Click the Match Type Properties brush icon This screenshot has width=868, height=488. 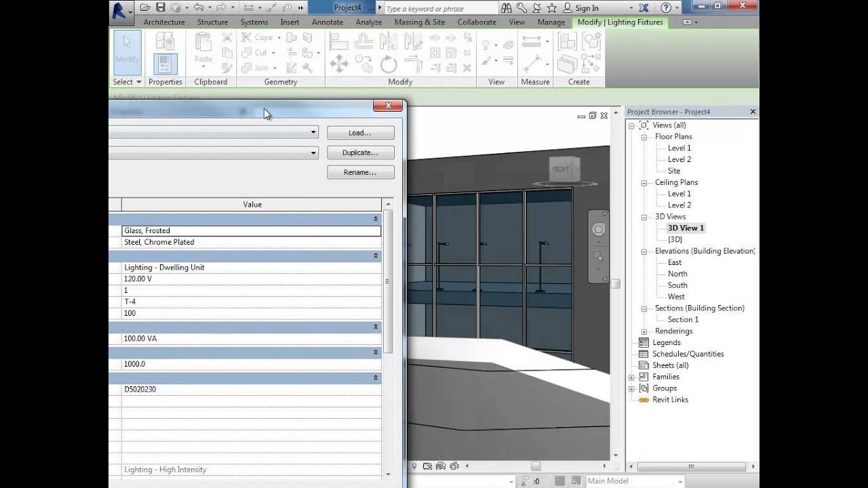click(x=227, y=68)
